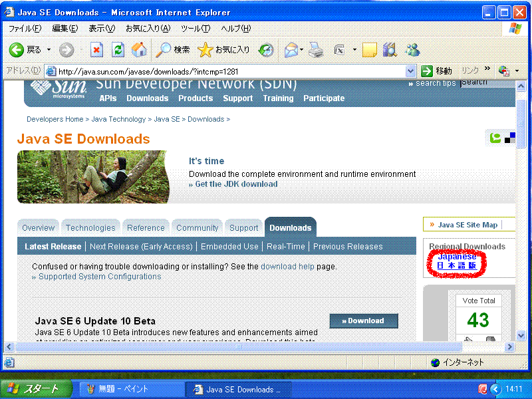The width and height of the screenshot is (532, 399).
Task: Print the page with printer icon
Action: coord(316,51)
